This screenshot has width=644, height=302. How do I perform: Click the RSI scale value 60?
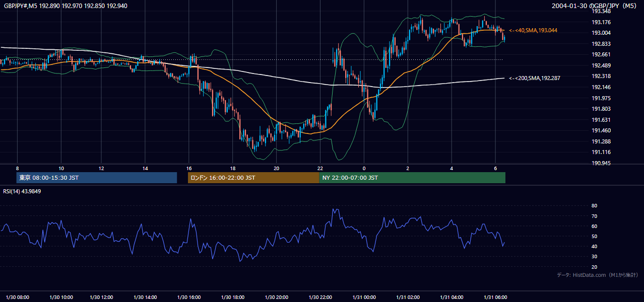coord(595,226)
